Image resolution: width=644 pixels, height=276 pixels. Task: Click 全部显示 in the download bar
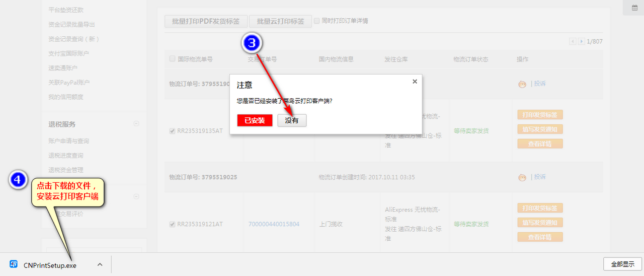[622, 264]
